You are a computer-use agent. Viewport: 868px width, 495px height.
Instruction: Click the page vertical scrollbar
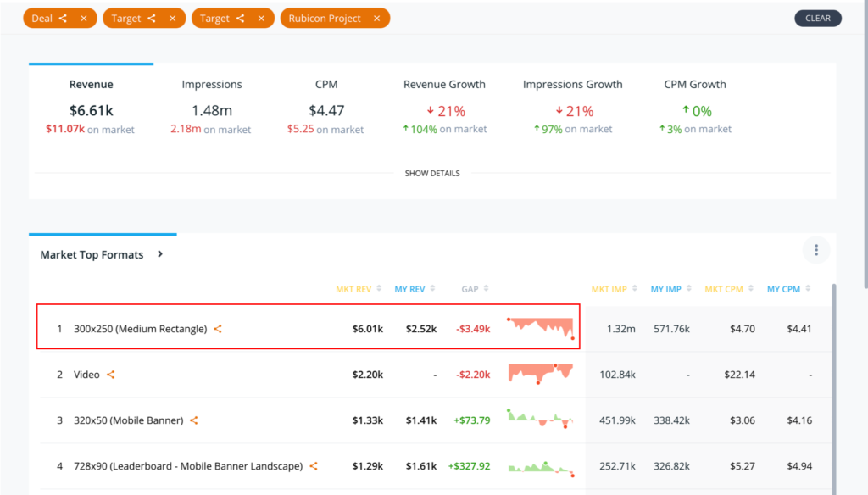pos(865,144)
